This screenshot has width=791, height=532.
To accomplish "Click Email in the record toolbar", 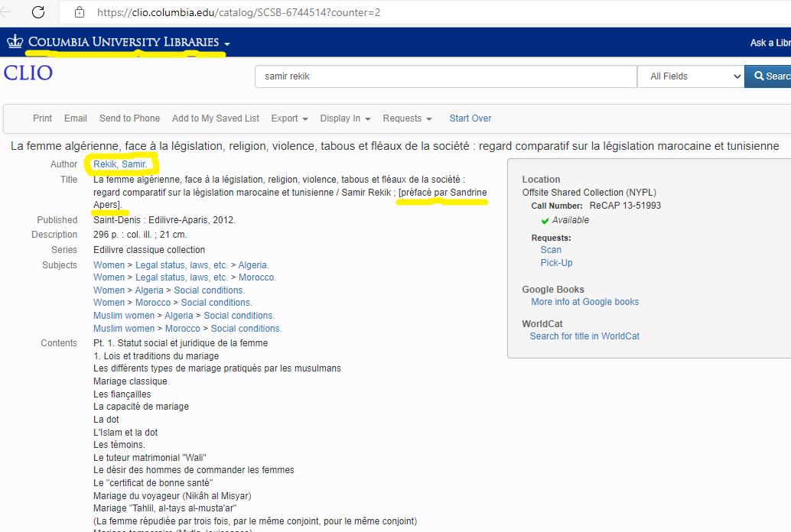I will pos(76,118).
